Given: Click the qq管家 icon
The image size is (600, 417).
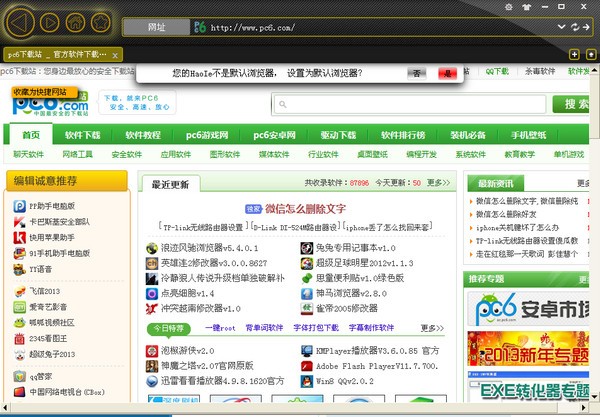Looking at the screenshot, I should 20,376.
